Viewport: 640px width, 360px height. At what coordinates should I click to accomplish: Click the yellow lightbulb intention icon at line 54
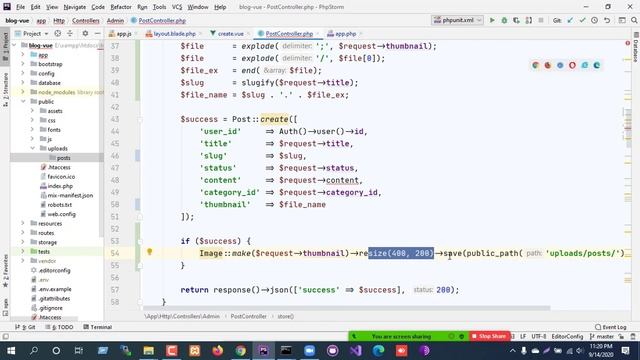[150, 252]
